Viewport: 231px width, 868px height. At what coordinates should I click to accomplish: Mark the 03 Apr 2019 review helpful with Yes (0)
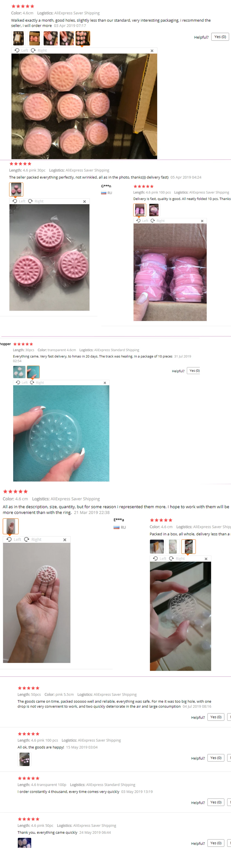coord(220,37)
